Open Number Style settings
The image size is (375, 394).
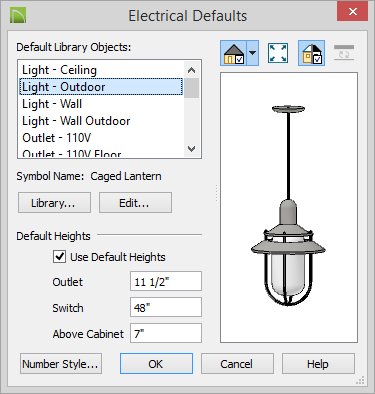tap(61, 364)
